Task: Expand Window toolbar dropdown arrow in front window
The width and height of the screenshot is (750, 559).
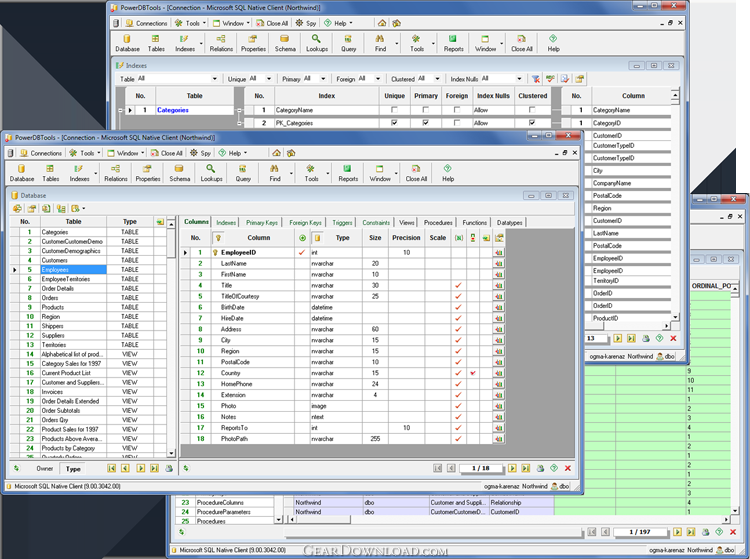Action: pos(396,173)
